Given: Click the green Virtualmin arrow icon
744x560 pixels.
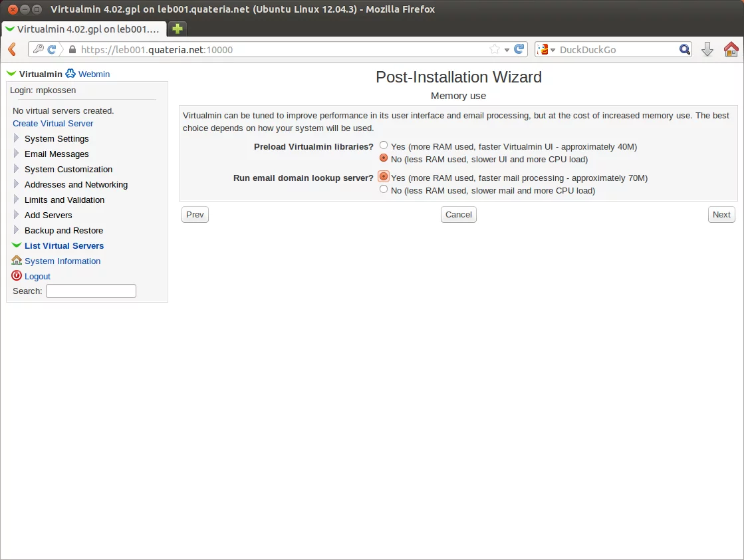Looking at the screenshot, I should click(11, 74).
